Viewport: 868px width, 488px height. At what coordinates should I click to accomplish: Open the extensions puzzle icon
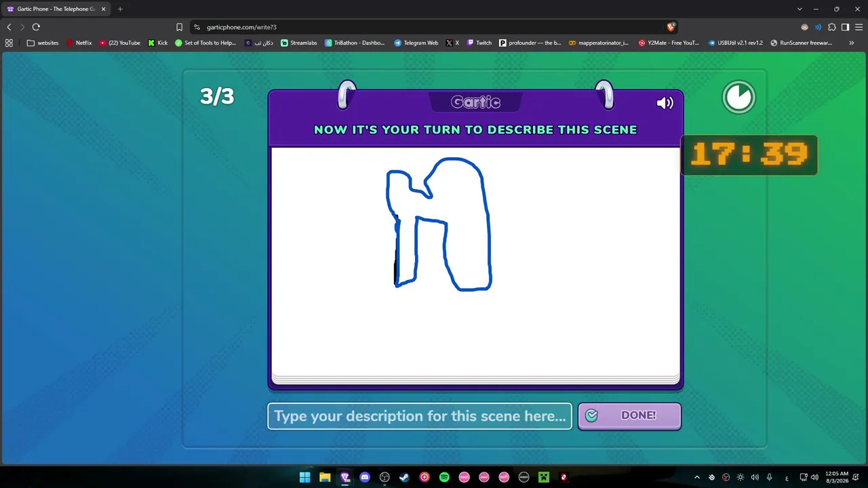832,27
